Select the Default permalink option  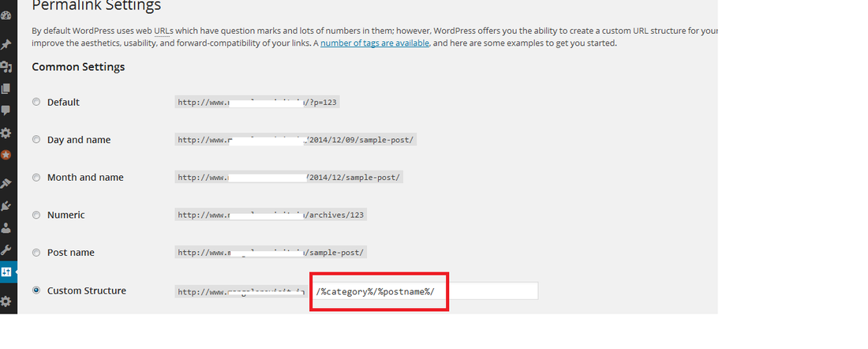coord(36,102)
